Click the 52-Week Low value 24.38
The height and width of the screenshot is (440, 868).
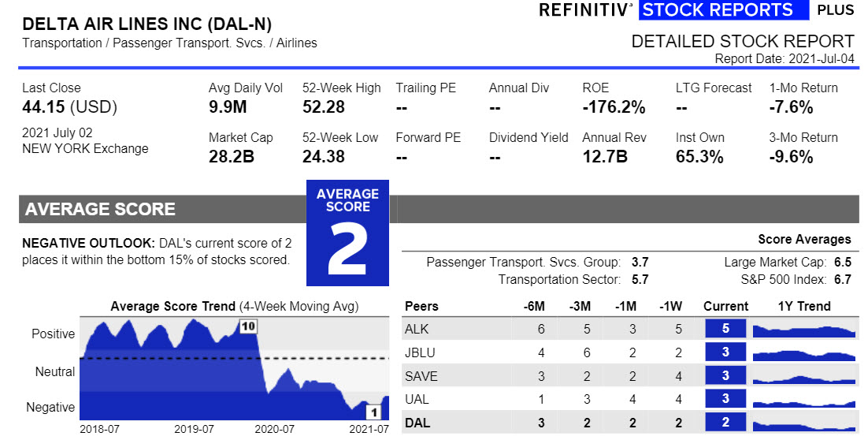[323, 157]
